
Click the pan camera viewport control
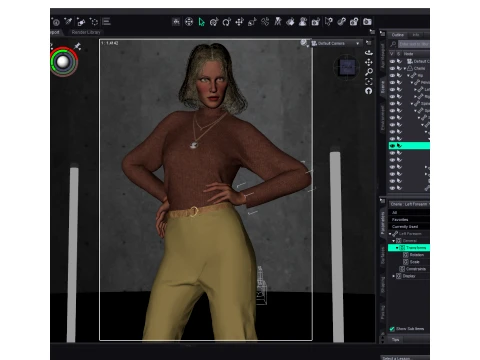(x=369, y=62)
